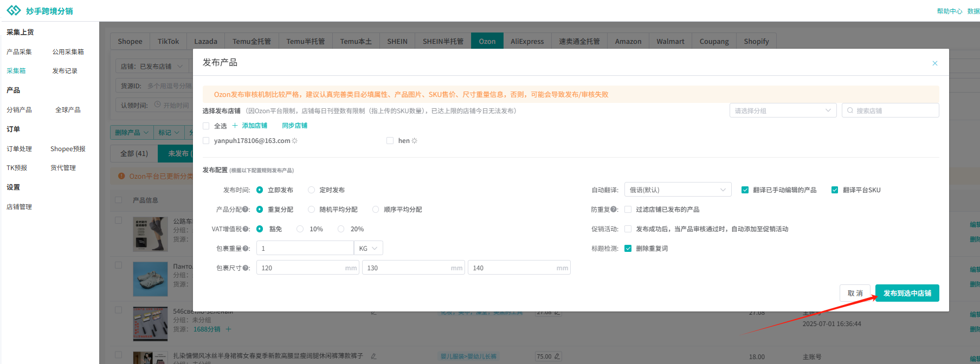Switch to the Shopee platform tab
The image size is (980, 364).
coord(130,42)
